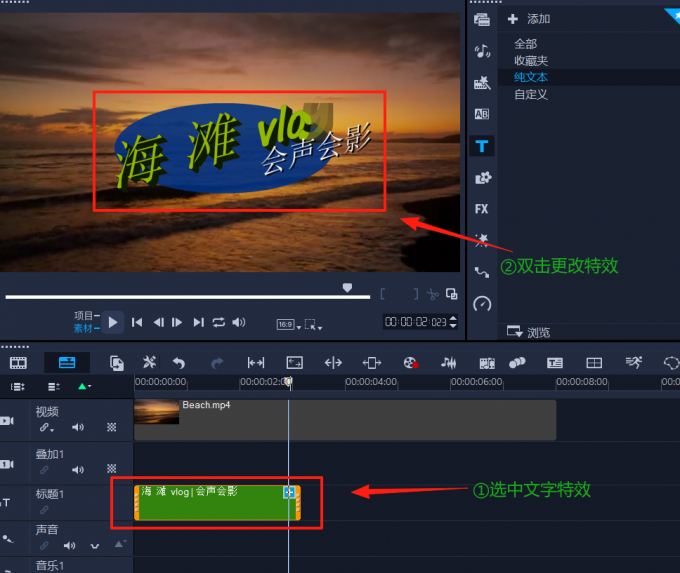Image resolution: width=680 pixels, height=573 pixels.
Task: Open the copy attributes/replace tool
Action: pyautogui.click(x=117, y=363)
